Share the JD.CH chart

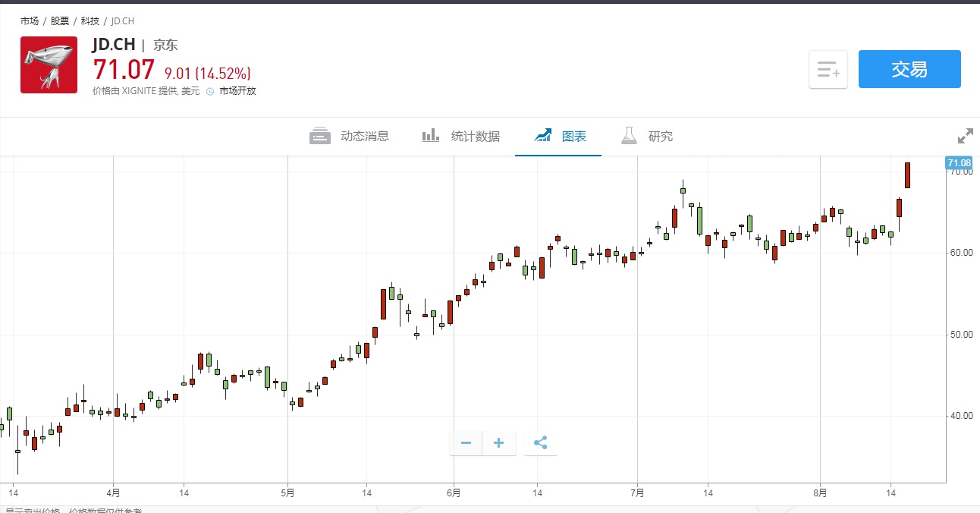point(541,443)
